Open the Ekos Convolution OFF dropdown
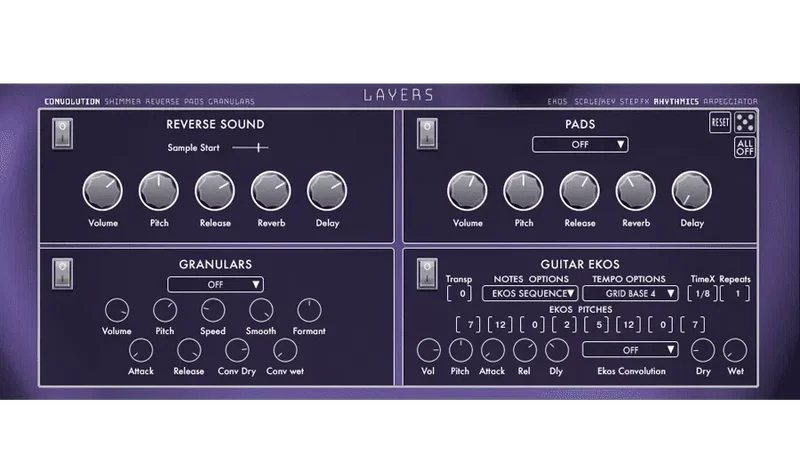This screenshot has width=800, height=462. tap(631, 350)
